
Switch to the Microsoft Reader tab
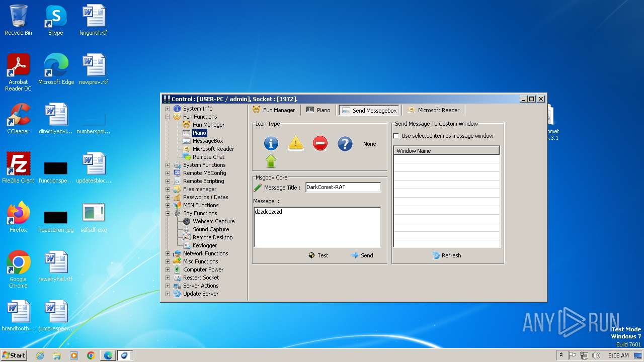coord(433,110)
